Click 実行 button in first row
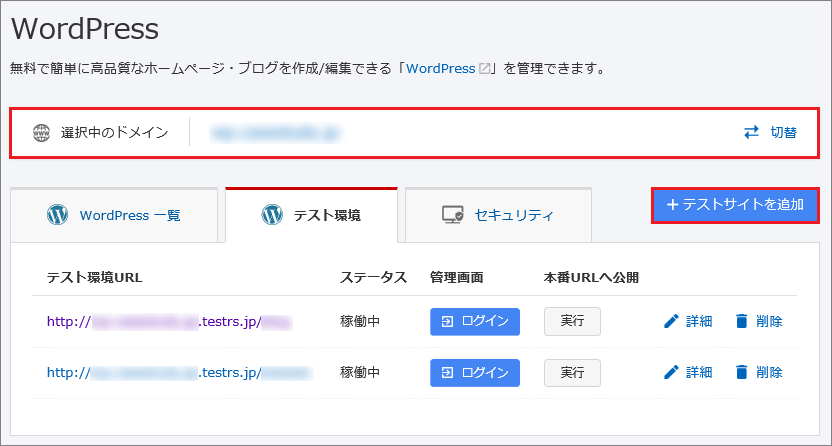This screenshot has height=446, width=832. pyautogui.click(x=572, y=321)
